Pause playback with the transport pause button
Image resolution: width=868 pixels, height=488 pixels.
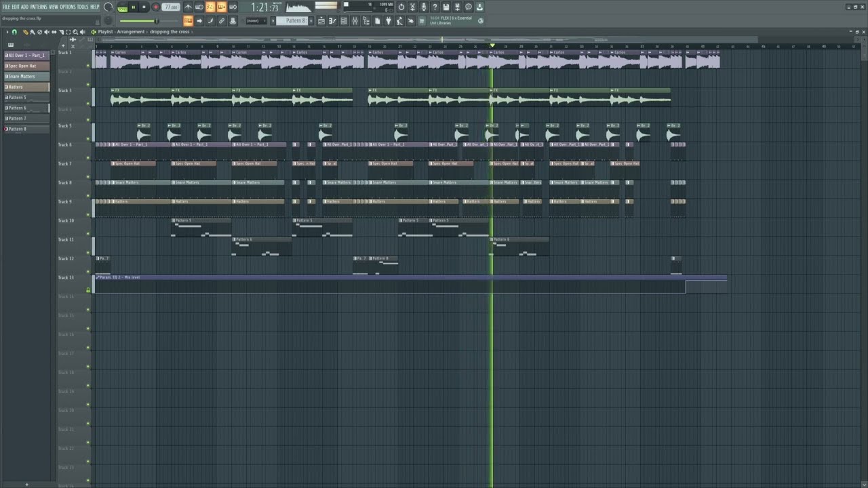(133, 7)
